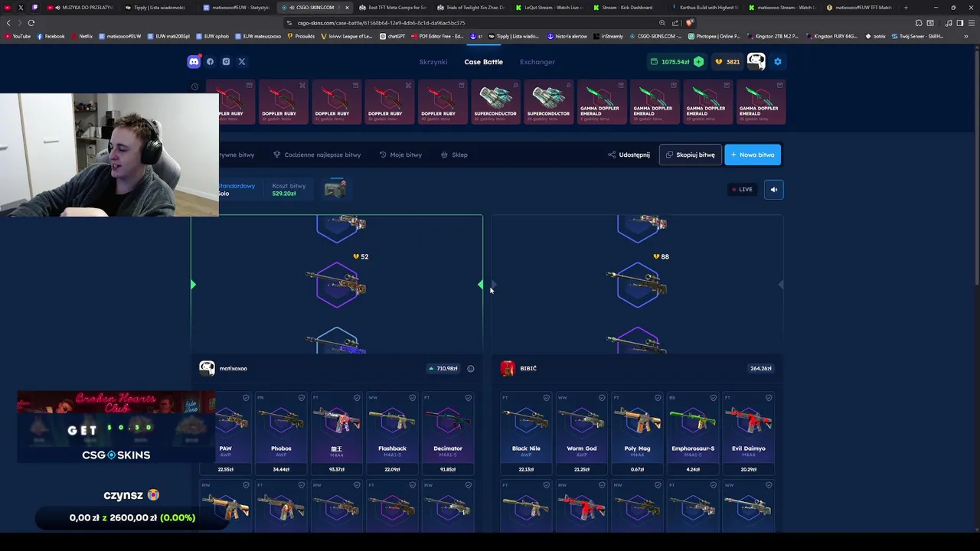Click the case thumbnail next to Koszt bitwy
Viewport: 980px width, 551px height.
(335, 189)
